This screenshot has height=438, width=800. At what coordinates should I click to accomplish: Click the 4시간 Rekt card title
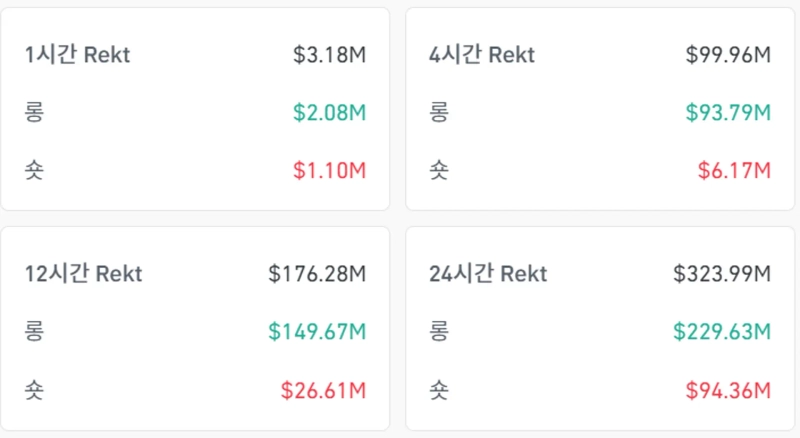(480, 55)
